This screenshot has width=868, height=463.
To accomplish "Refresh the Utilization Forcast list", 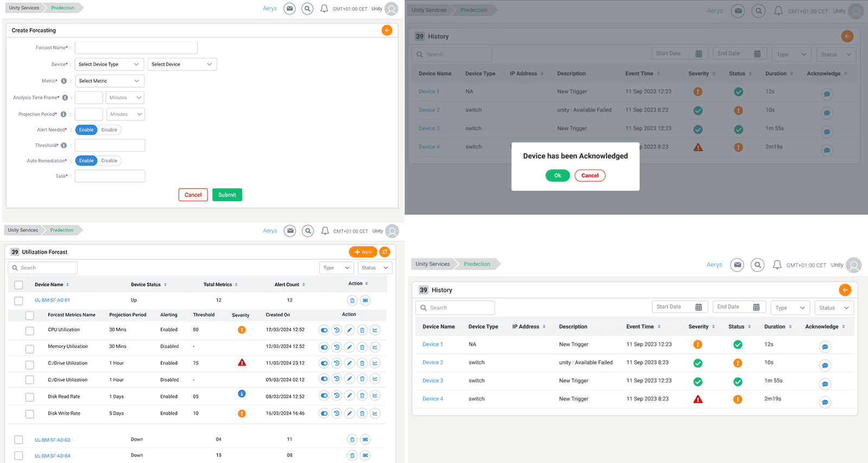I will click(385, 252).
